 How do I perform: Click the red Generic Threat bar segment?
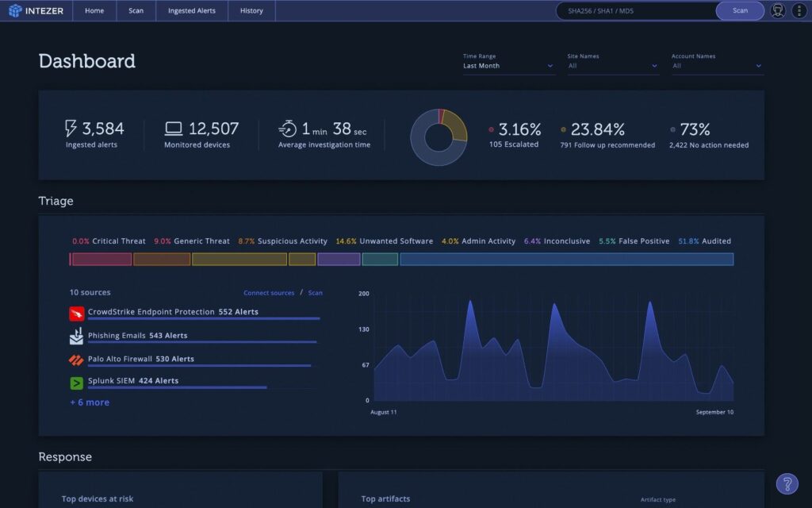[101, 260]
